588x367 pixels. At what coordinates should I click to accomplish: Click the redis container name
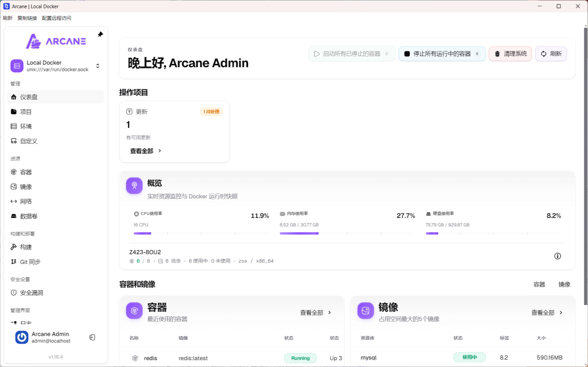click(x=151, y=358)
